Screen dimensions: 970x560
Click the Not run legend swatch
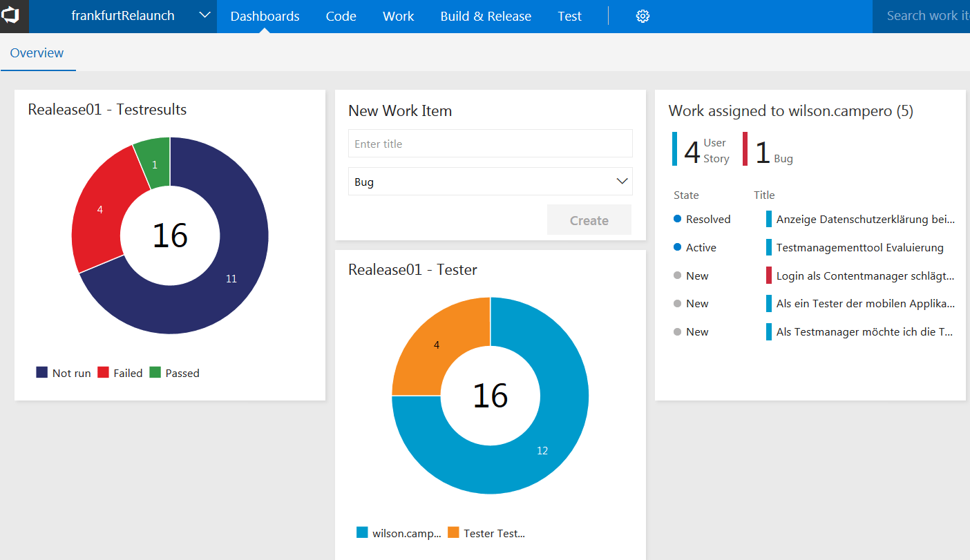[43, 372]
